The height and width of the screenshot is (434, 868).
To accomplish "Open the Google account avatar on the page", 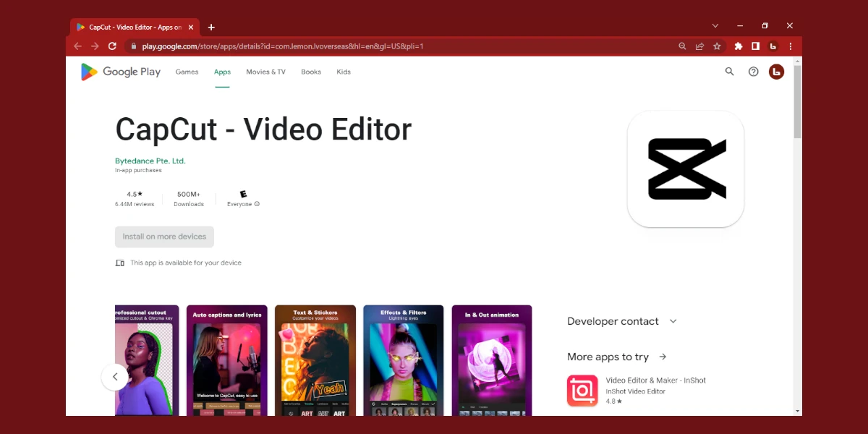I will click(x=776, y=72).
